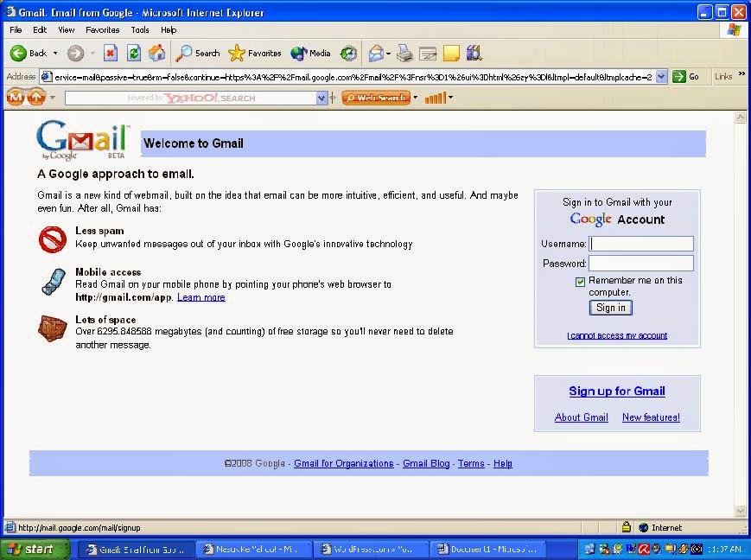Print the page with printer icon

[404, 54]
